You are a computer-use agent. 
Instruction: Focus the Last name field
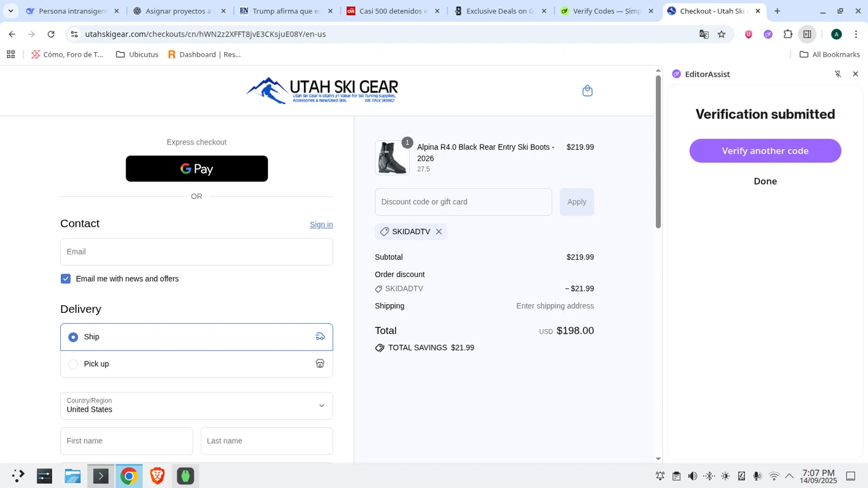[x=267, y=441]
